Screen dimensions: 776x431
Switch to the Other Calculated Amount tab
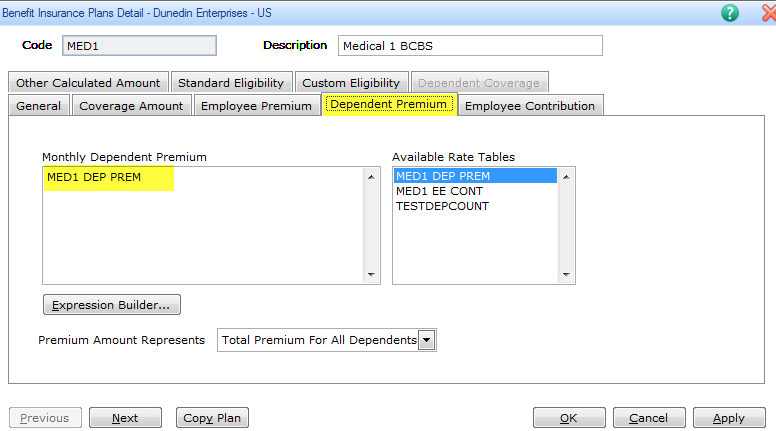click(x=88, y=83)
